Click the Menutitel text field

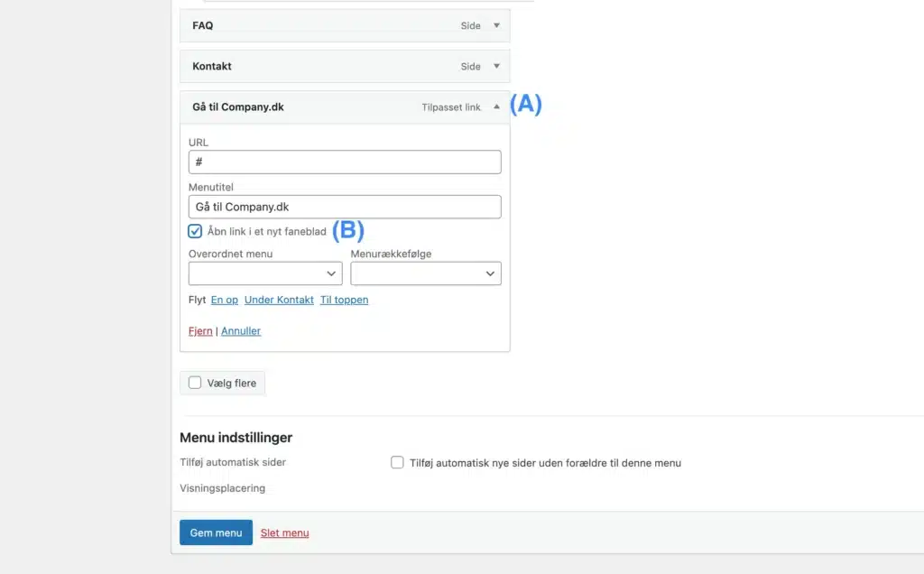coord(345,207)
